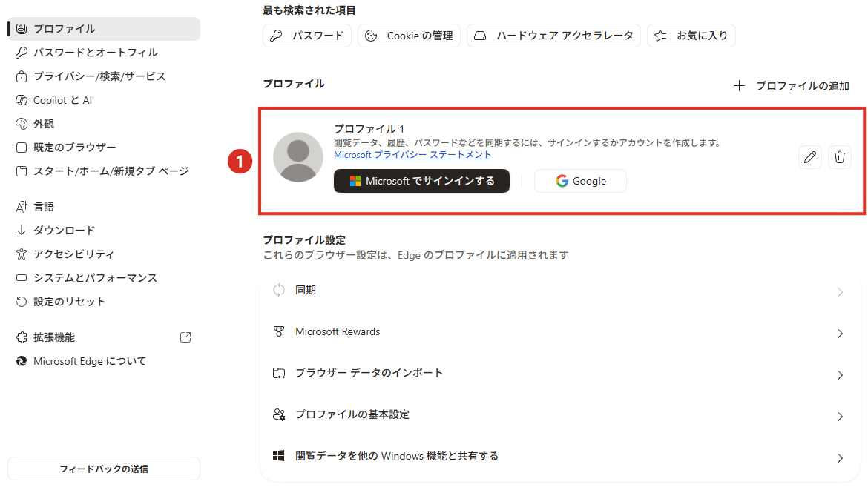The height and width of the screenshot is (493, 868).
Task: Go to プライバシー/検索/サービス settings
Action: click(x=104, y=76)
